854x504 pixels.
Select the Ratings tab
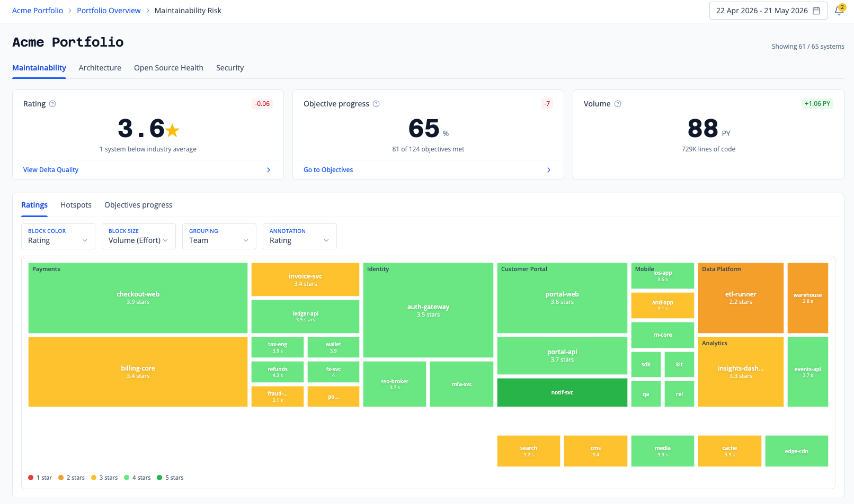pos(34,205)
